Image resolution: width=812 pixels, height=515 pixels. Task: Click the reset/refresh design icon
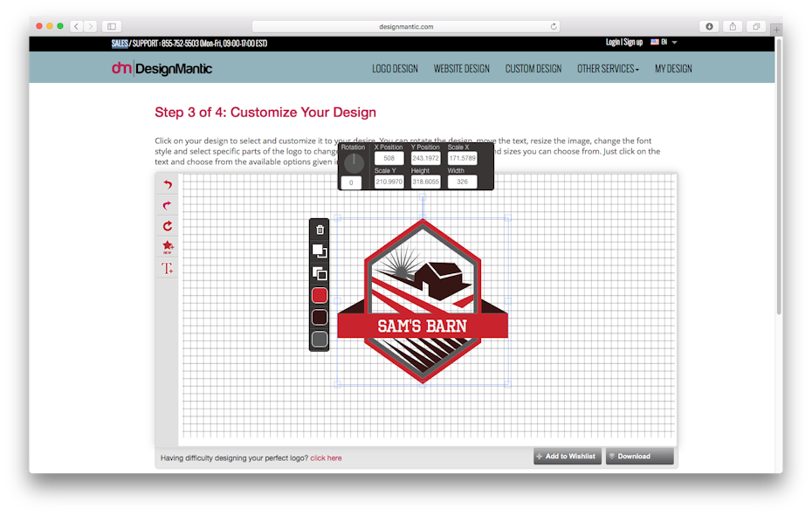(168, 226)
